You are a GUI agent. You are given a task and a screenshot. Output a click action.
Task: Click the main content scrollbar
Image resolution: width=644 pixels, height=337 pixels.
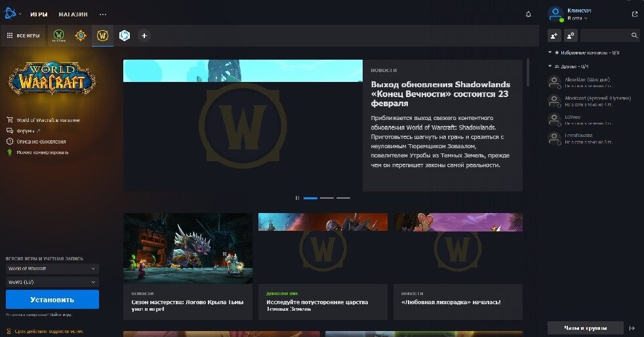pos(528,73)
